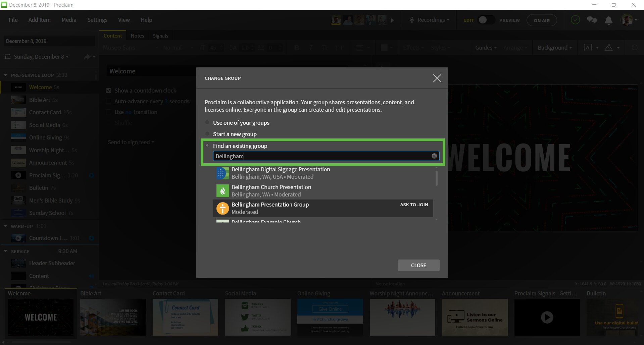This screenshot has height=345, width=644.
Task: Open the Museo Sans font dropdown
Action: (130, 48)
